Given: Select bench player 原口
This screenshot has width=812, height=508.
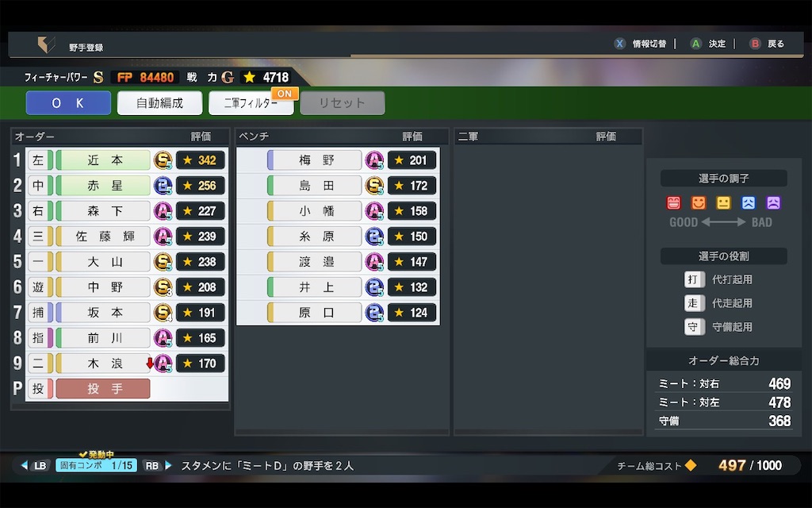Looking at the screenshot, I should click(314, 313).
